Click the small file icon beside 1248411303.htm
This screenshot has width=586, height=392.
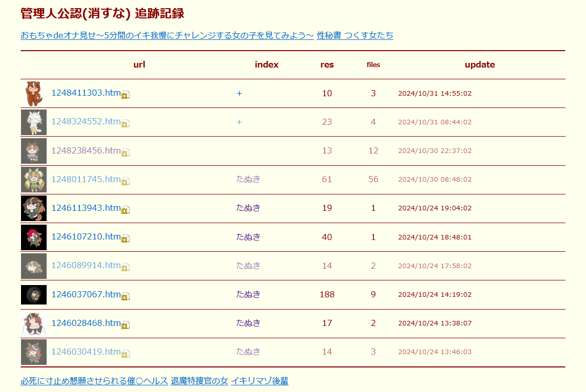tap(125, 95)
